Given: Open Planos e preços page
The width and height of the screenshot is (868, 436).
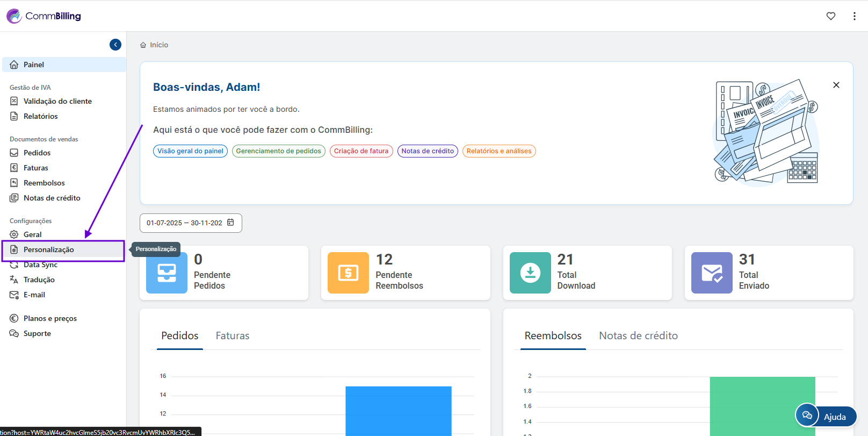Looking at the screenshot, I should click(50, 319).
